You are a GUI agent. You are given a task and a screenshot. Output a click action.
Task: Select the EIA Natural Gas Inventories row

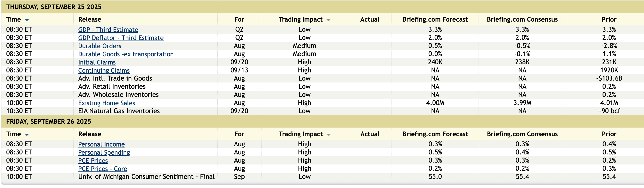point(119,111)
